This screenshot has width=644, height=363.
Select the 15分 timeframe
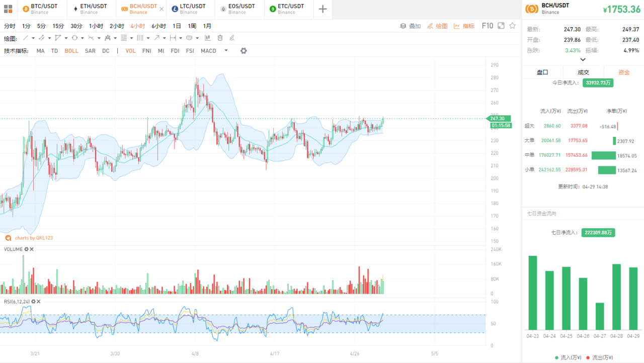pyautogui.click(x=58, y=26)
